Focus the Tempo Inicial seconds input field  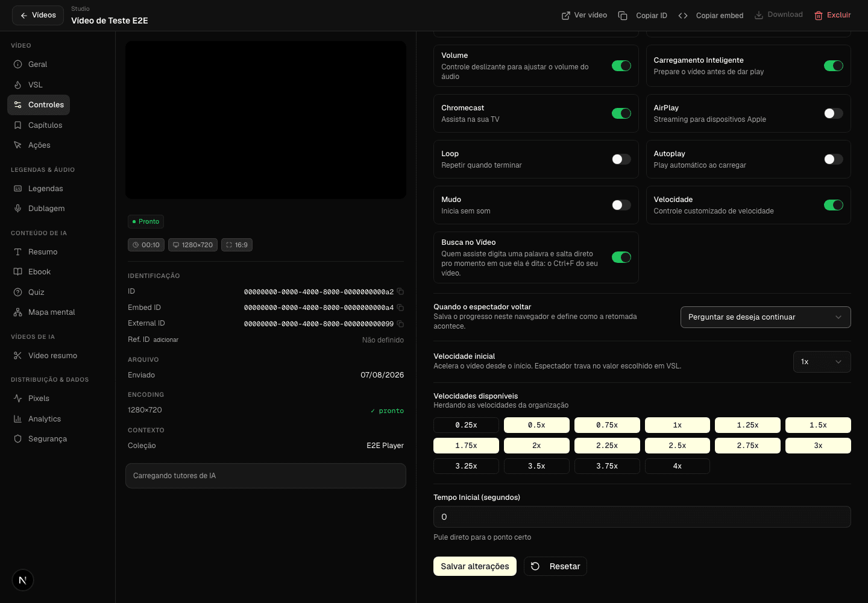pos(642,517)
